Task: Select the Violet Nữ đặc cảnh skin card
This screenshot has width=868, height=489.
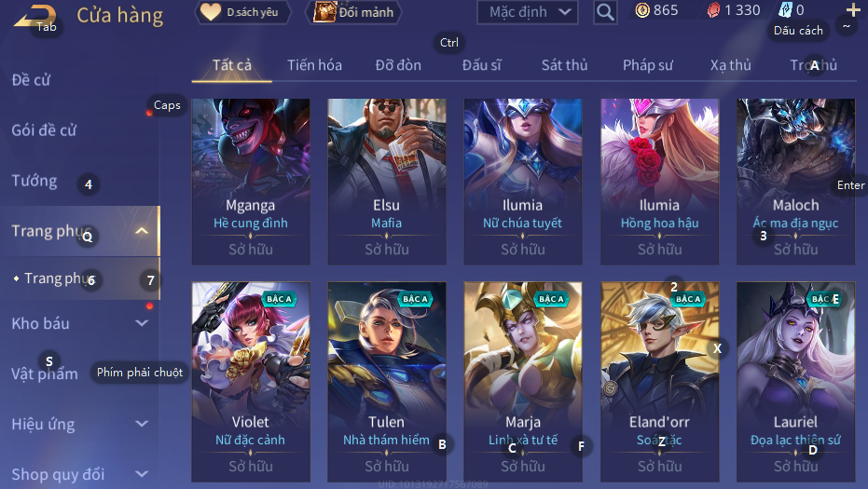Action: point(251,382)
